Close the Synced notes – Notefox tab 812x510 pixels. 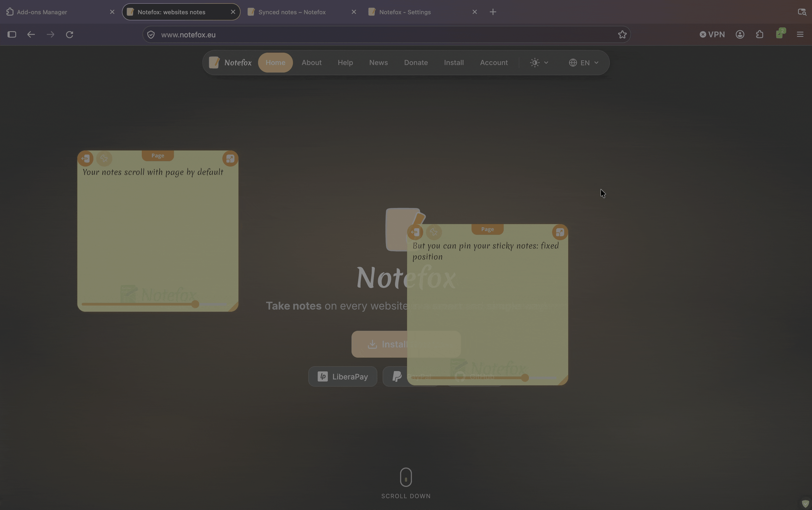[x=354, y=12]
